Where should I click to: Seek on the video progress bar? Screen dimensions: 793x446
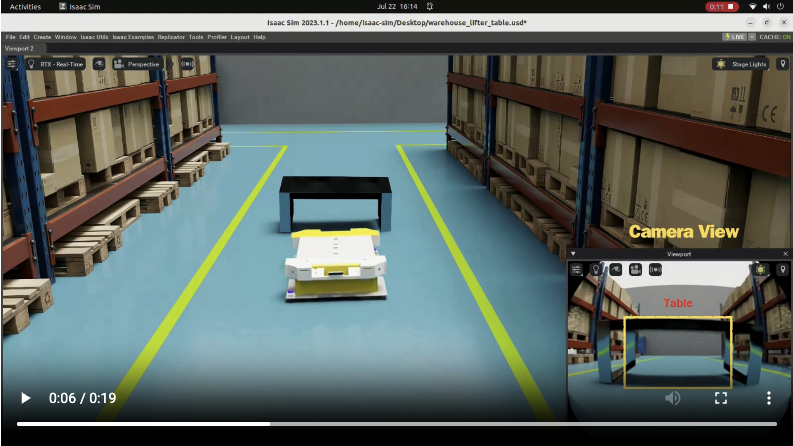[396, 424]
